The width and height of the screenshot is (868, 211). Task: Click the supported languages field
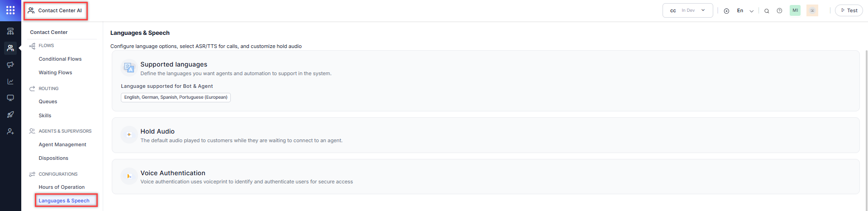(176, 97)
